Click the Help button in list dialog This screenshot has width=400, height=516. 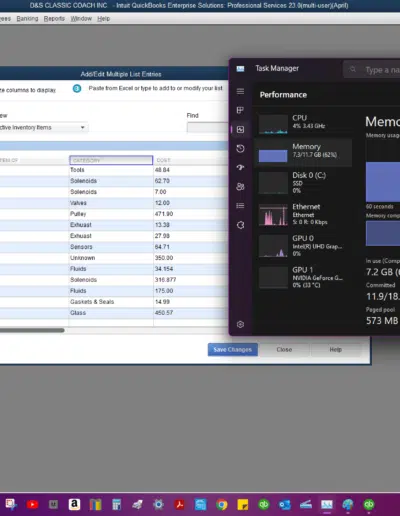[336, 349]
